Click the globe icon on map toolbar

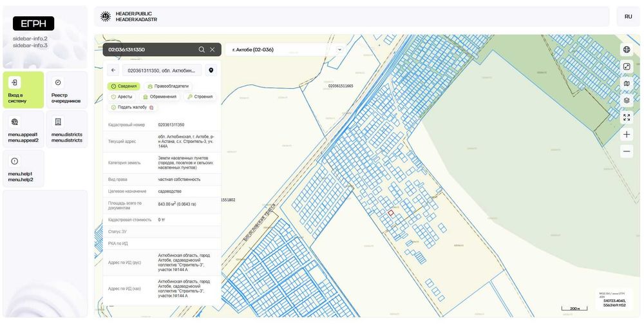(627, 50)
